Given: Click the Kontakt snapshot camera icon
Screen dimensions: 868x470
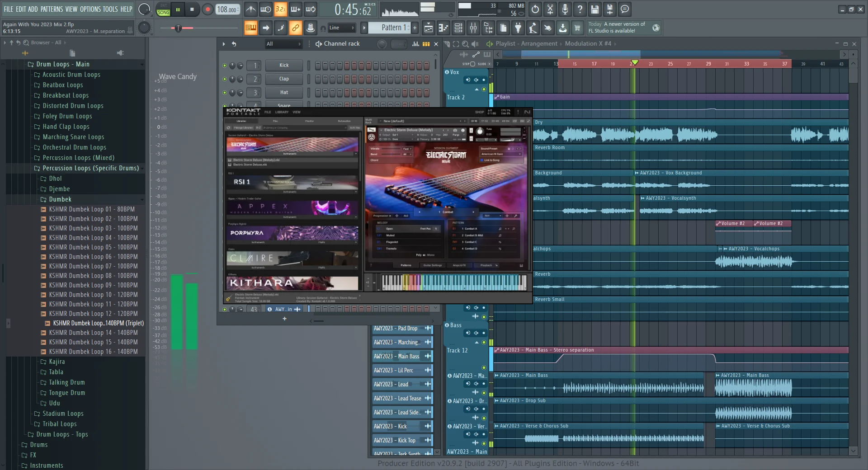Looking at the screenshot, I should pos(455,130).
